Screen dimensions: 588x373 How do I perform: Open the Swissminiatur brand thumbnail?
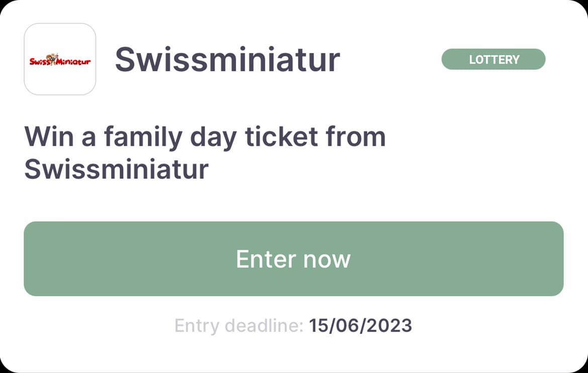(x=60, y=59)
